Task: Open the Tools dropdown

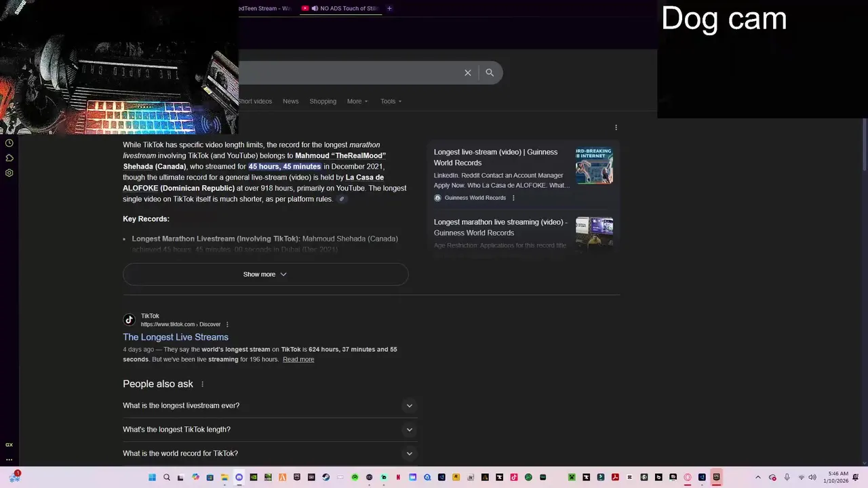Action: pyautogui.click(x=391, y=101)
